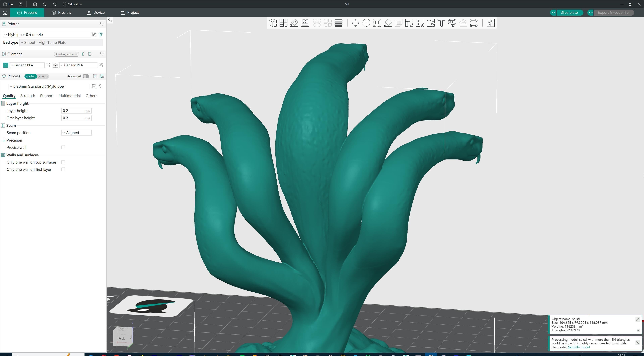Screen dimensions: 644x356
Task: Open the Seam position Aligned dropdown
Action: pos(76,133)
